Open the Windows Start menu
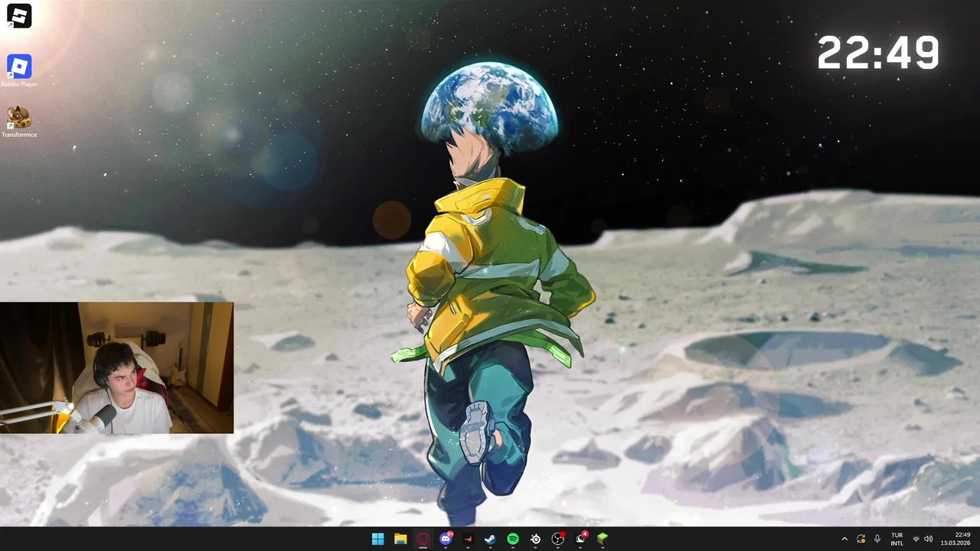Image resolution: width=980 pixels, height=551 pixels. pos(377,539)
